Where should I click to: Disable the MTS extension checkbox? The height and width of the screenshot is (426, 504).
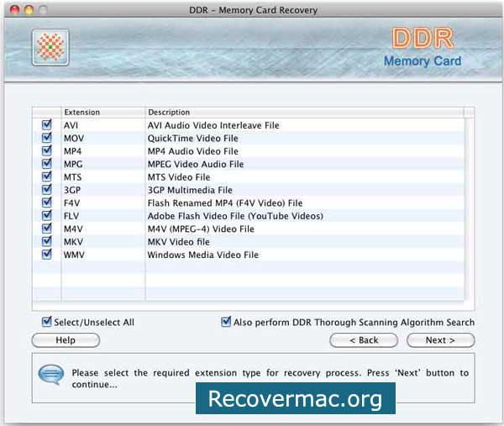[47, 176]
